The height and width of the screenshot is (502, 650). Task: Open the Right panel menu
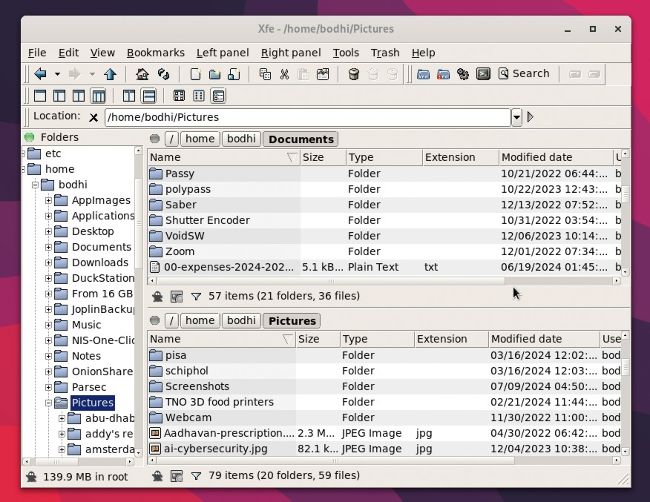(x=290, y=53)
